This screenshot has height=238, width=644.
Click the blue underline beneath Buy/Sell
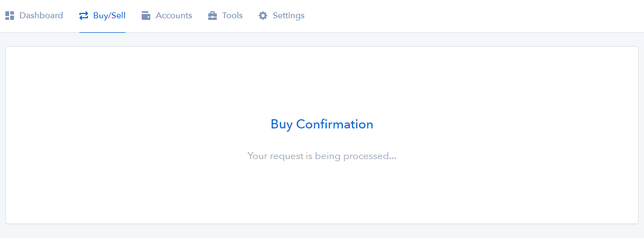click(103, 32)
